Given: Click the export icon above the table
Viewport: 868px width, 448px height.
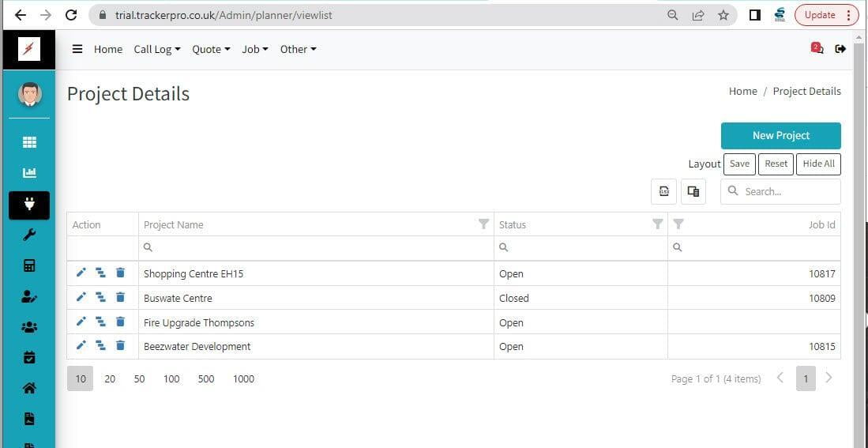Looking at the screenshot, I should click(663, 191).
